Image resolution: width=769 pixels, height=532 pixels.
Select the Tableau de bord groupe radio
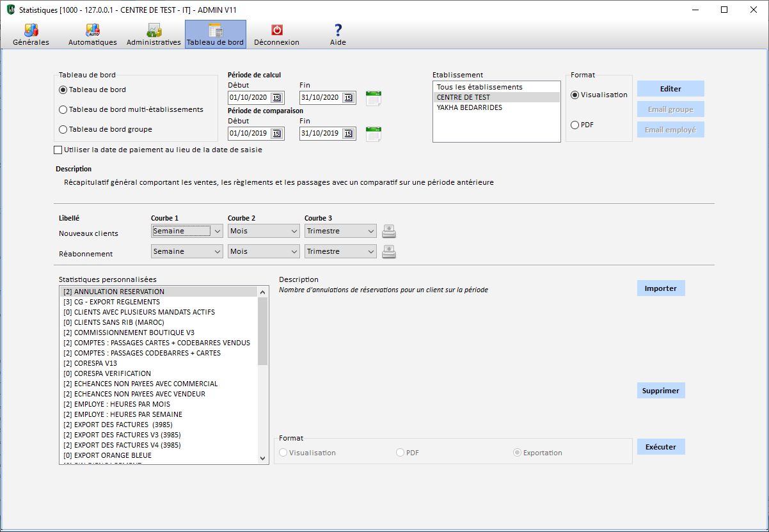[x=63, y=130]
